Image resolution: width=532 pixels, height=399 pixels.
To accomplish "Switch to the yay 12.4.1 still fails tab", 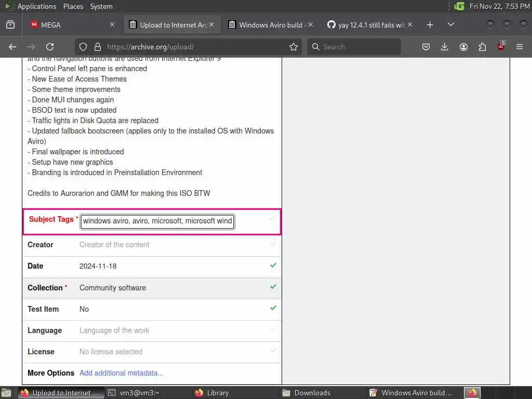I will point(370,25).
